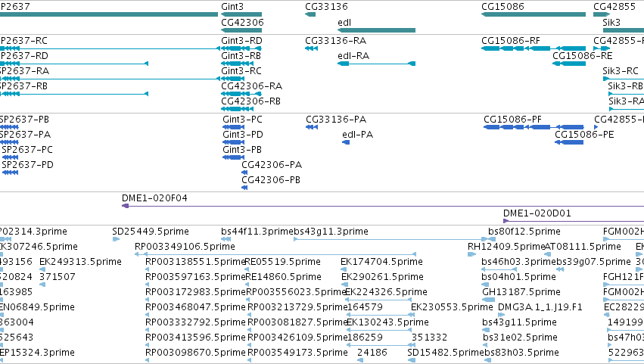The image size is (644, 364).
Task: Click the EK130243.5prime EST label
Action: 387,322
